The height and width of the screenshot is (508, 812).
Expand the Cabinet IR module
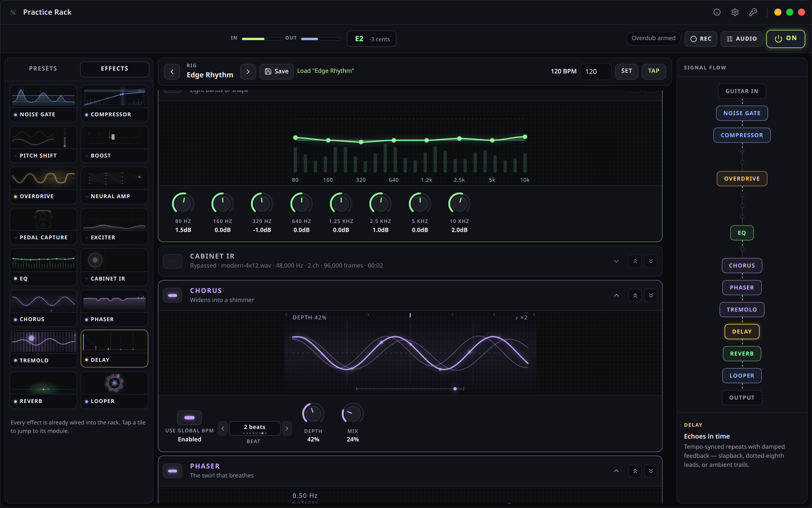point(616,261)
